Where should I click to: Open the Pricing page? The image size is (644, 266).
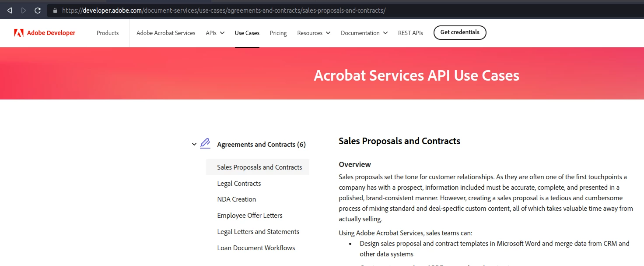278,33
